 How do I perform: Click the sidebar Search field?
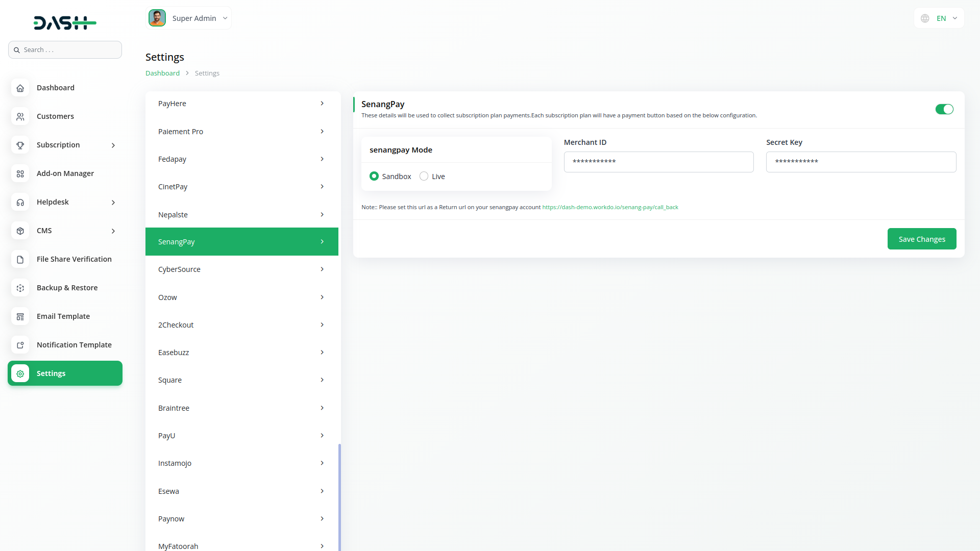click(x=65, y=50)
